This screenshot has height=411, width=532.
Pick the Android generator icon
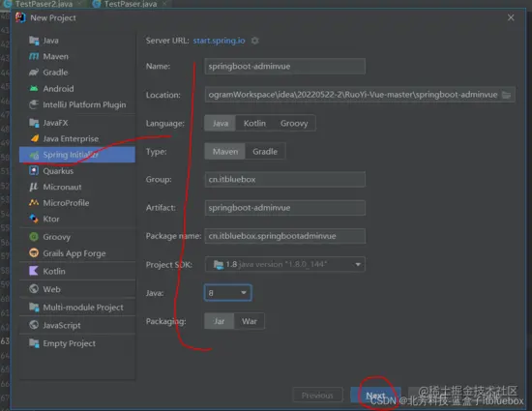[x=34, y=89]
